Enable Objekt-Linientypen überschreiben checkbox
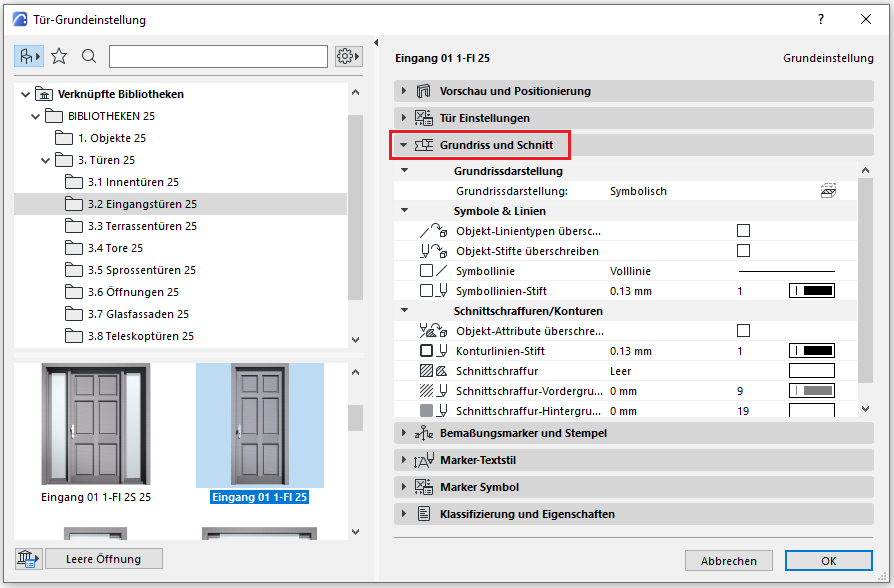 tap(743, 231)
